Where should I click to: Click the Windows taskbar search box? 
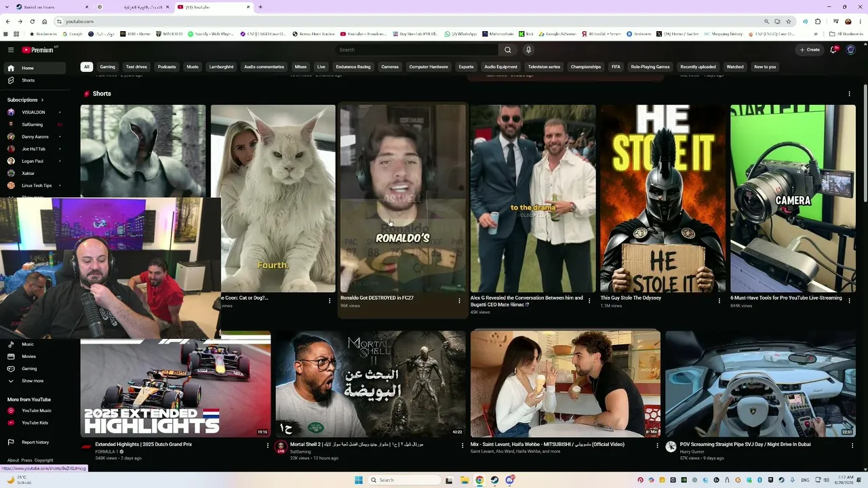coord(405,480)
